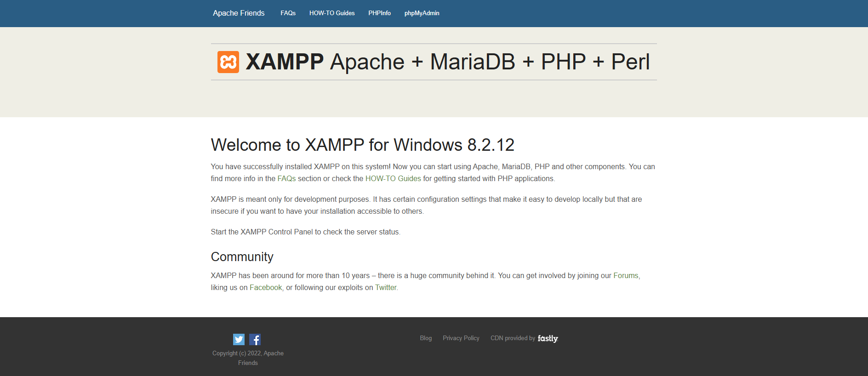Click the "Community" heading

coord(242,256)
